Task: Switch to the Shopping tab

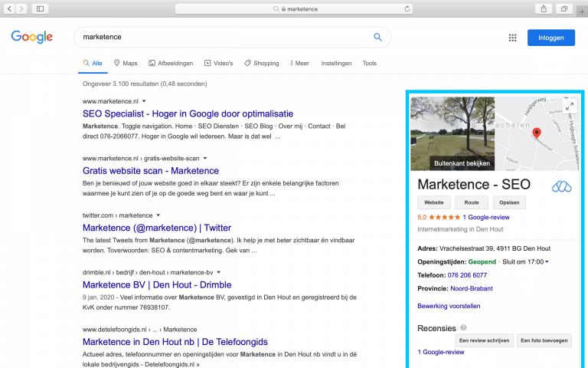Action: point(262,63)
